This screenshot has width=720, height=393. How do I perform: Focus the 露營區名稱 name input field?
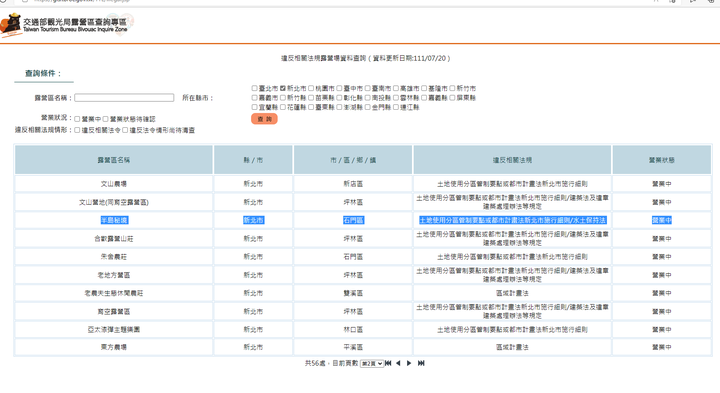click(x=124, y=98)
